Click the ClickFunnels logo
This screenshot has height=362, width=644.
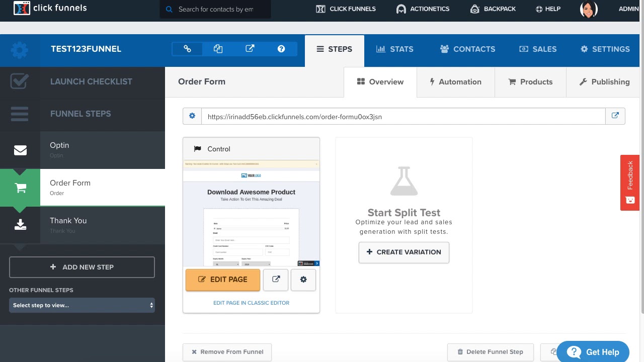(50, 9)
